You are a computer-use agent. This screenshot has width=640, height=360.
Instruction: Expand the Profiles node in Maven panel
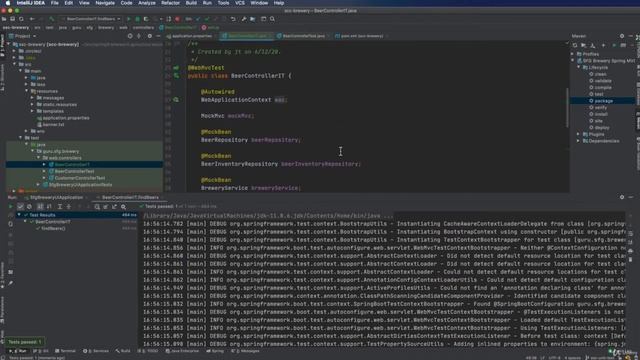coord(573,54)
